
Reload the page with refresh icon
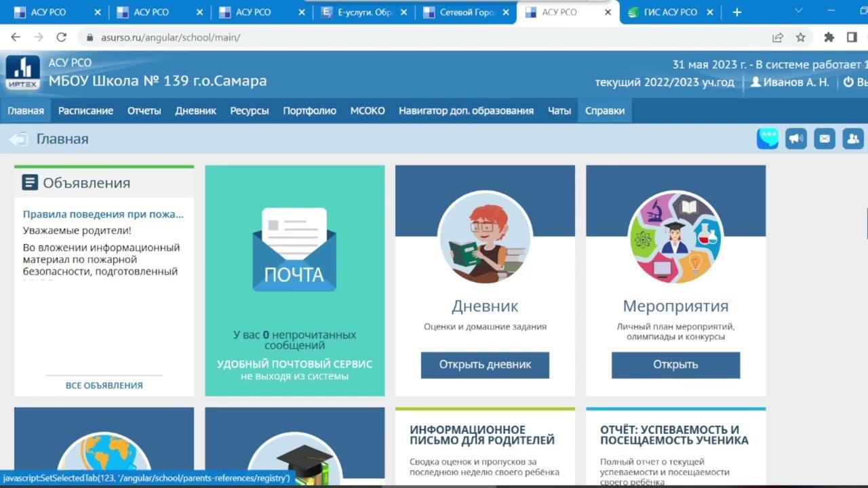point(62,37)
